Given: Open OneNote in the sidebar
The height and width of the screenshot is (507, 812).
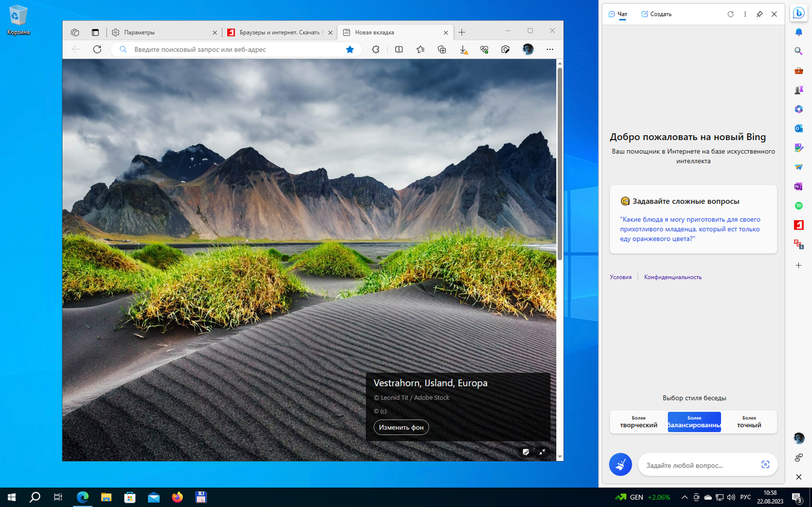Looking at the screenshot, I should tap(798, 186).
